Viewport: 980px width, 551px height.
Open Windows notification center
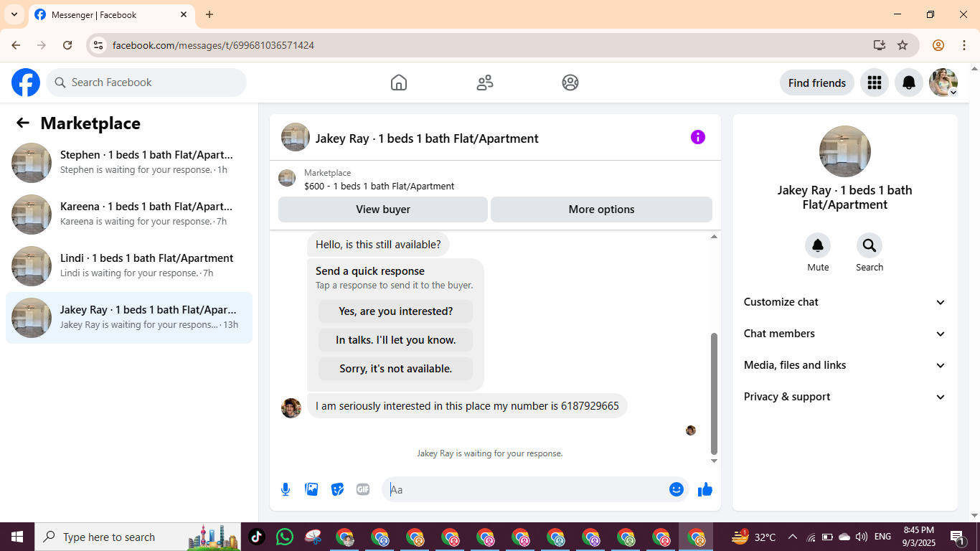tap(957, 537)
